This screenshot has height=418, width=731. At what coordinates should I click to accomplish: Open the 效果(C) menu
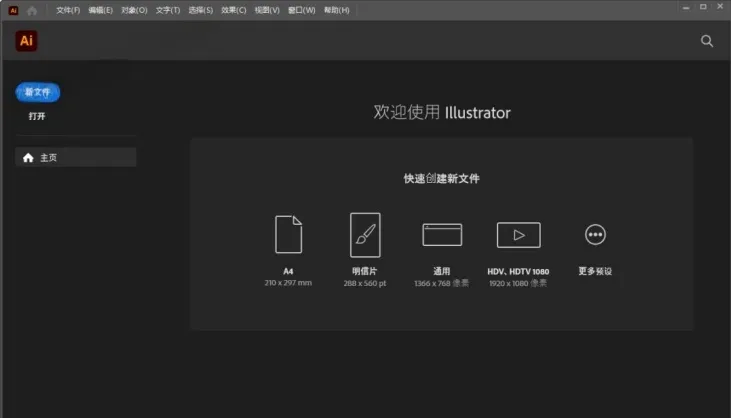tap(234, 10)
